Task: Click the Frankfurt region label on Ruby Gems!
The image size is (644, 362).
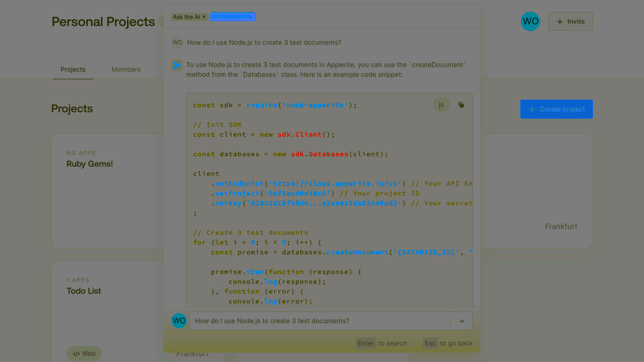Action: click(x=561, y=226)
